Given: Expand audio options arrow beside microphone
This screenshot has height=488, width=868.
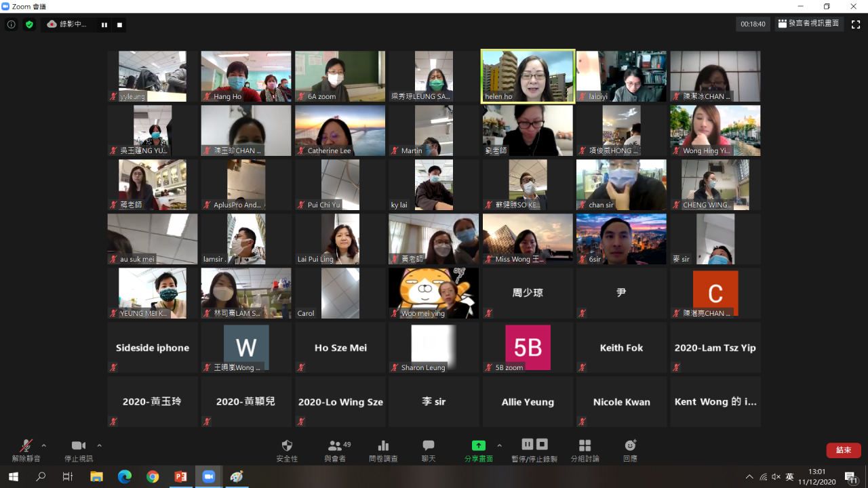Looking at the screenshot, I should click(x=44, y=445).
